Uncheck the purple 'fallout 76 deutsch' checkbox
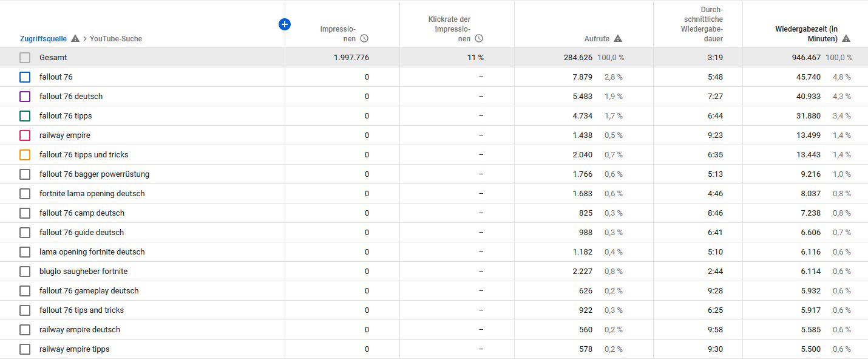The height and width of the screenshot is (359, 868). pyautogui.click(x=25, y=97)
